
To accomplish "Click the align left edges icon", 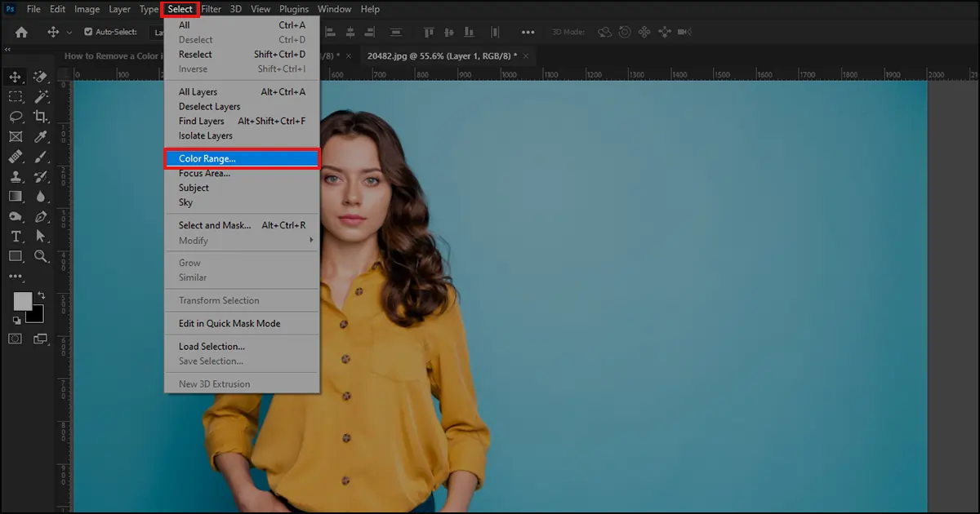I will click(x=330, y=32).
